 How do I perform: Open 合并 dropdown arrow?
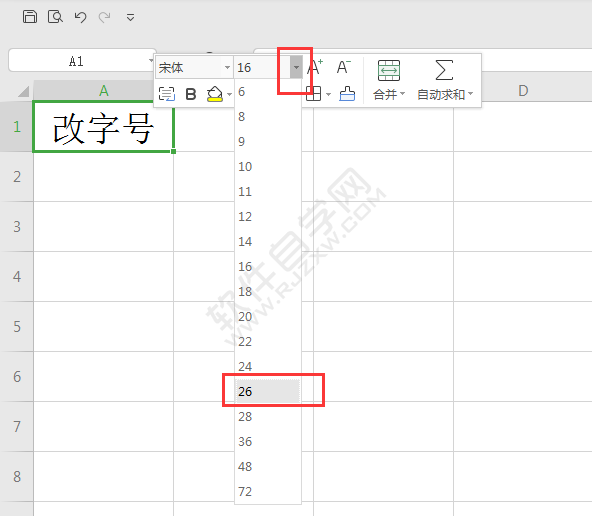[402, 94]
